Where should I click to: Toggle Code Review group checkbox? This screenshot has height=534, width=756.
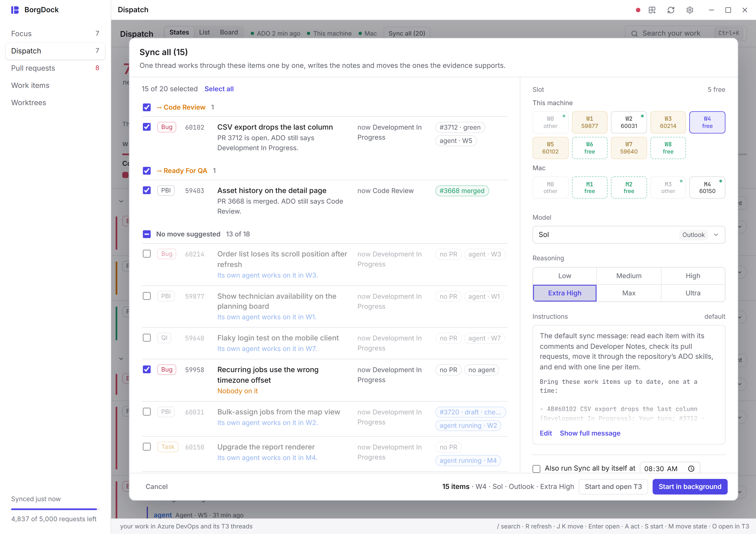pos(146,107)
